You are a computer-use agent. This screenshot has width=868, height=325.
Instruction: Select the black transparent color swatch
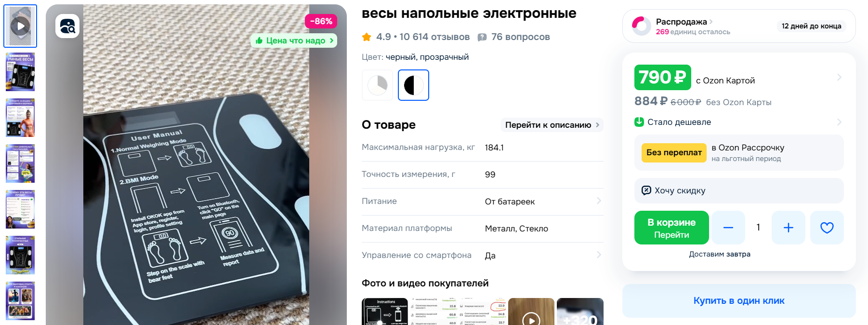coord(413,85)
